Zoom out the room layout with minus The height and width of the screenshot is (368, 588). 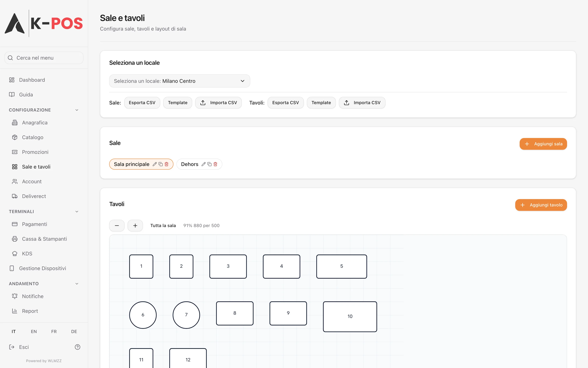[117, 226]
